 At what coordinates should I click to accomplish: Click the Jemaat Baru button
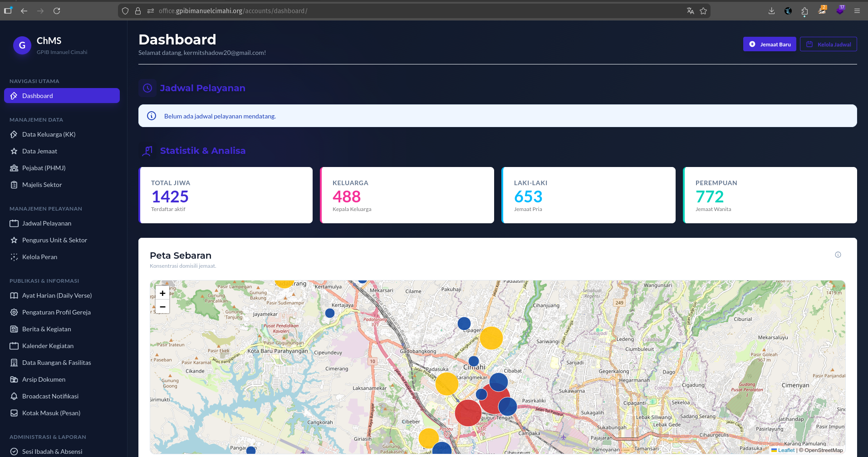(x=770, y=44)
